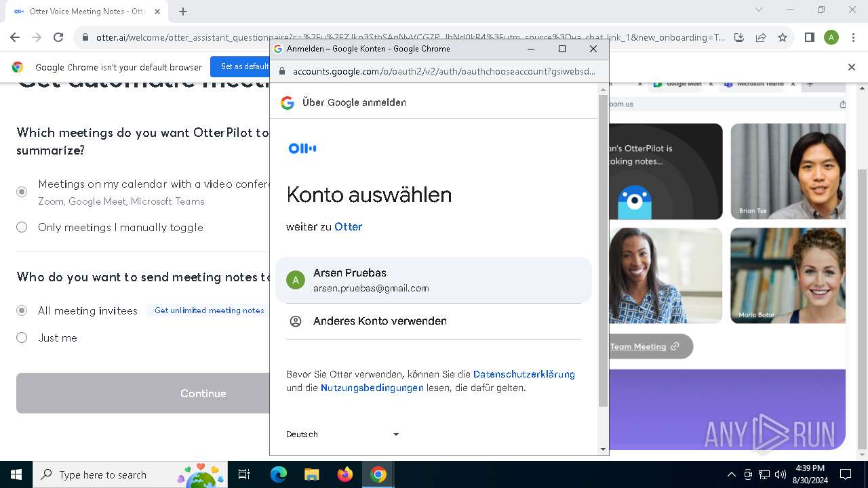868x488 pixels.
Task: Click the back arrow in Chrome's main window
Action: (15, 37)
